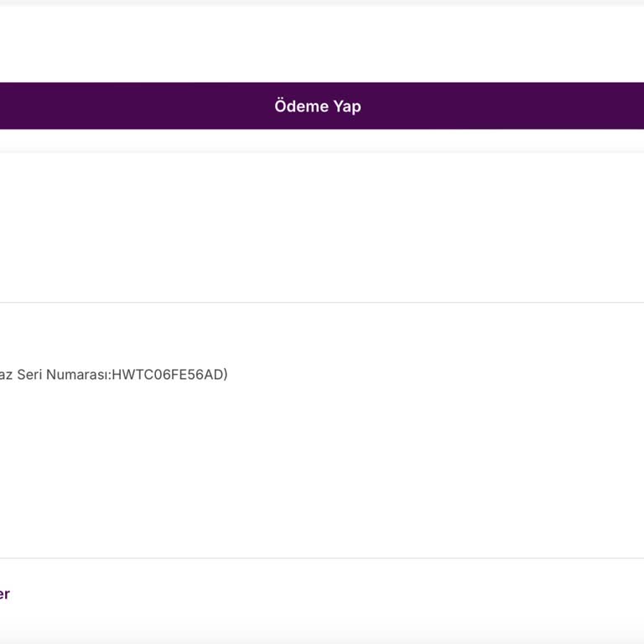
Task: Click the light gray strip at the page top
Action: tap(322, 3)
